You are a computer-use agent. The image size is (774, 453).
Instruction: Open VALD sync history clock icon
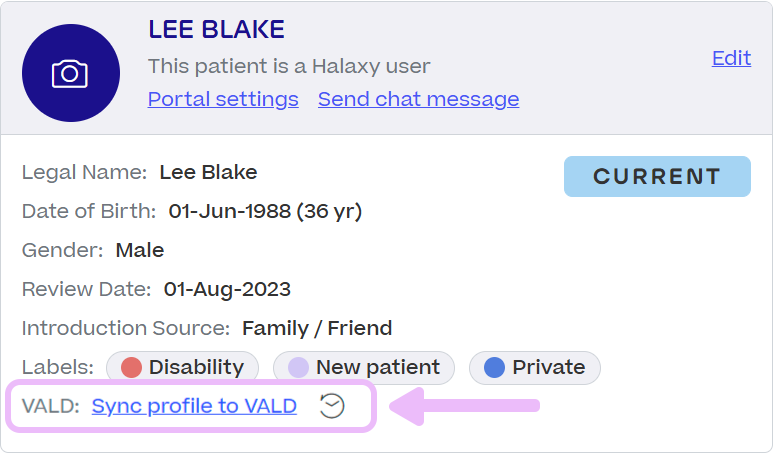pyautogui.click(x=332, y=407)
